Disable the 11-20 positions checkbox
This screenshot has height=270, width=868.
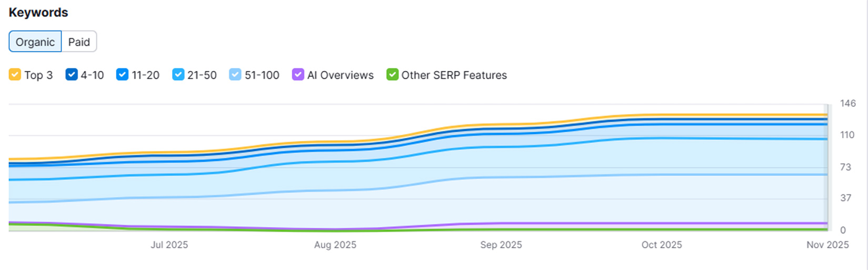tap(122, 75)
